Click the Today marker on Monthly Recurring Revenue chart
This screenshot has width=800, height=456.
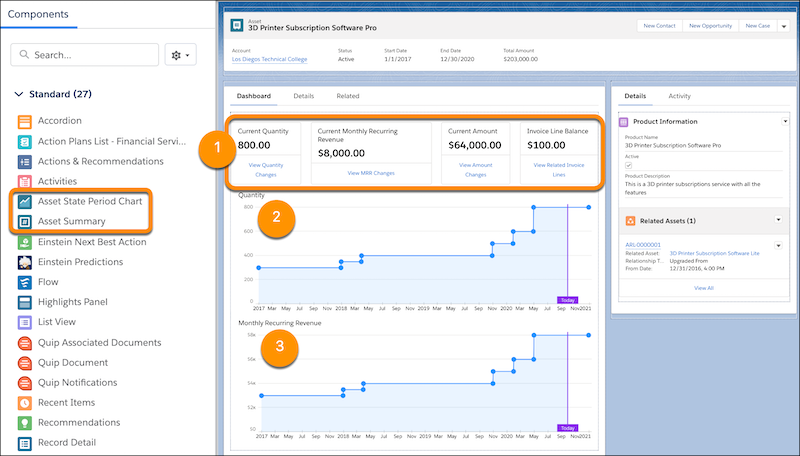[x=567, y=428]
